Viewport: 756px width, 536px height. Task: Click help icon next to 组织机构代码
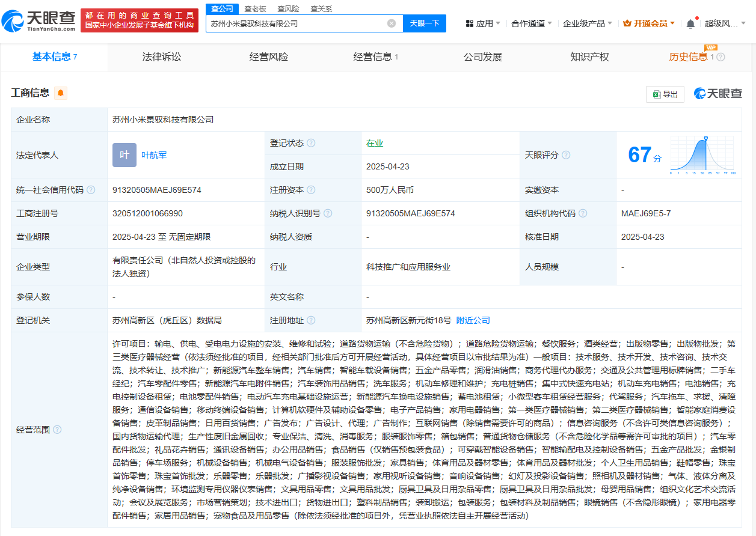pos(583,213)
